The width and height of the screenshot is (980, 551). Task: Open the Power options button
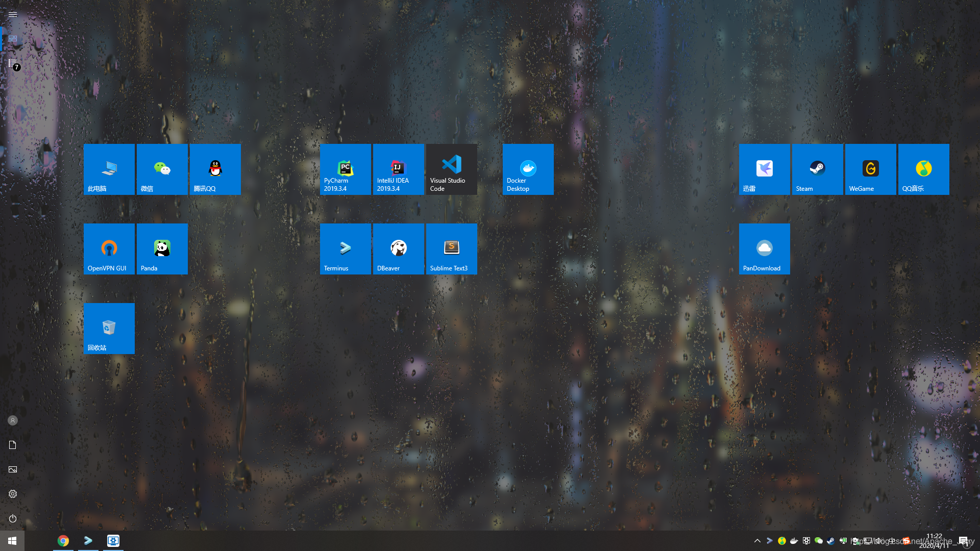pyautogui.click(x=13, y=518)
